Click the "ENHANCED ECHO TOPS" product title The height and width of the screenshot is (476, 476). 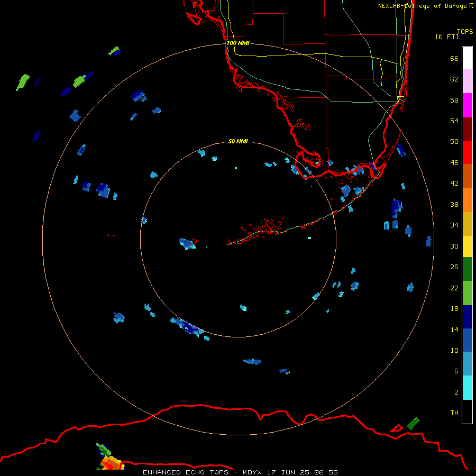click(186, 472)
